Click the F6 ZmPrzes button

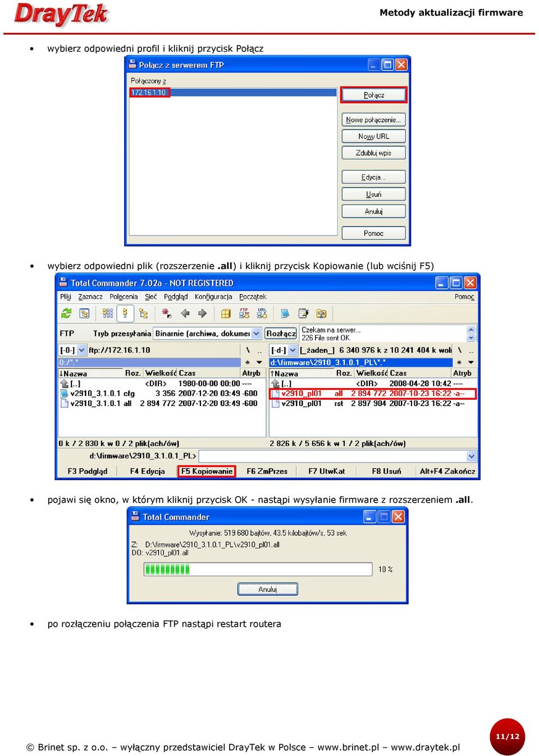tap(267, 471)
